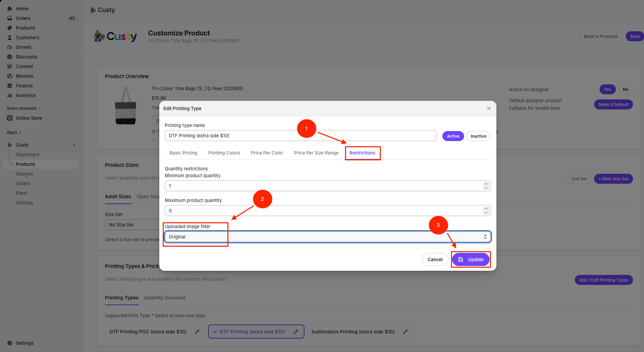Click the Markets globe icon

click(x=10, y=76)
